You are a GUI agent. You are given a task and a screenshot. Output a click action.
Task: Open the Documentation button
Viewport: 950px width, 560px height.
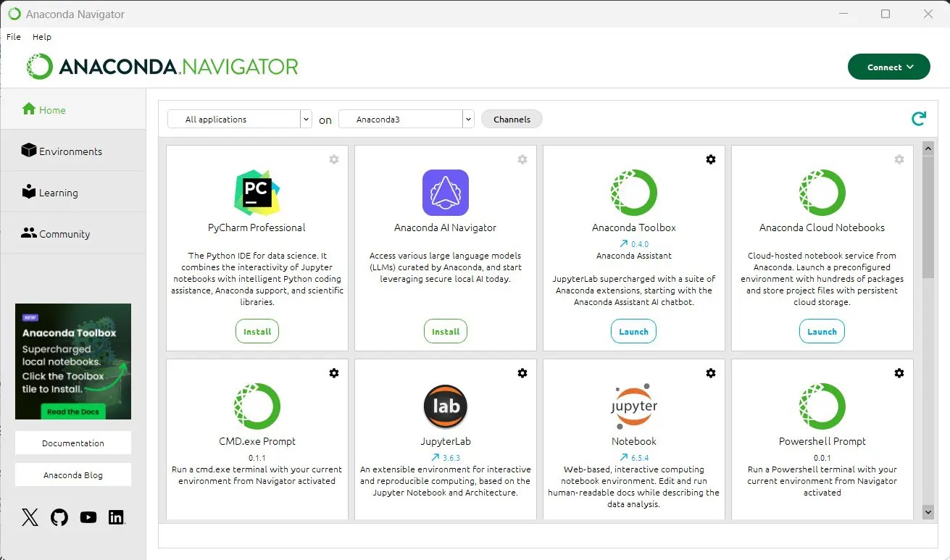pyautogui.click(x=73, y=443)
